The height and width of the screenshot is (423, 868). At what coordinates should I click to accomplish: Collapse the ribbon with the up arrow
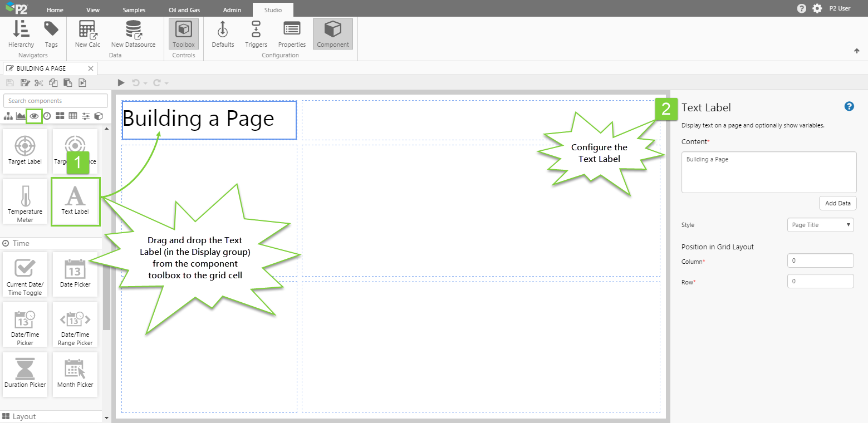point(856,51)
